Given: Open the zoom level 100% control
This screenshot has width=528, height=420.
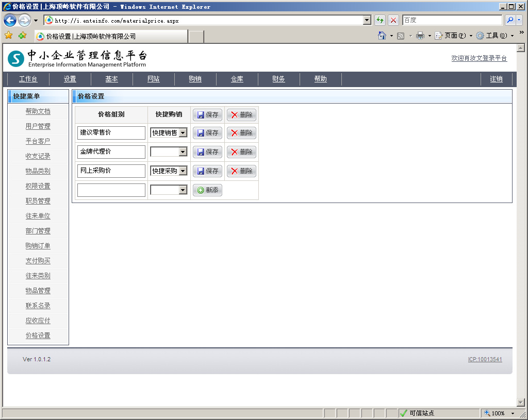Looking at the screenshot, I should [499, 413].
